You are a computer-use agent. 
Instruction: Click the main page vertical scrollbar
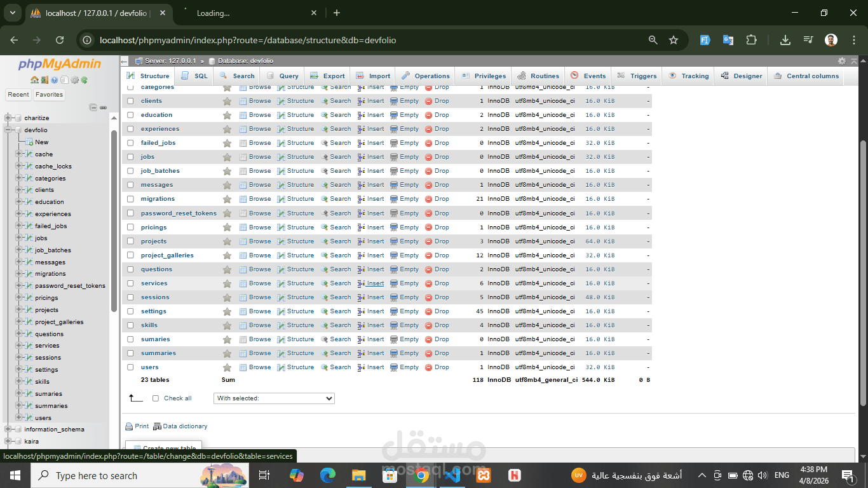[862, 273]
